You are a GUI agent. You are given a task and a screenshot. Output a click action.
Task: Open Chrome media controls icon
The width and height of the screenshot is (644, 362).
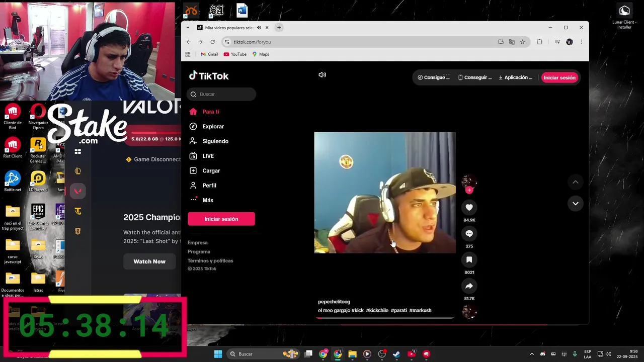coord(557,42)
